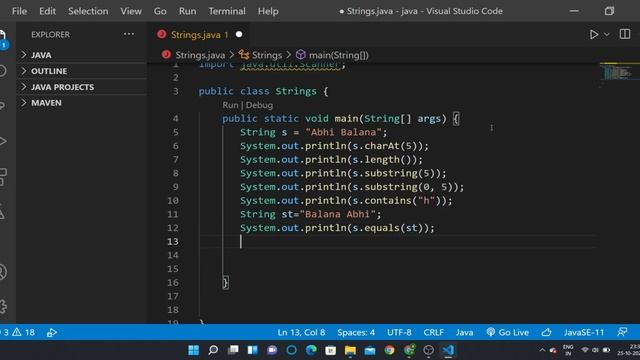
Task: Open Google Chrome from the taskbar
Action: (x=389, y=350)
